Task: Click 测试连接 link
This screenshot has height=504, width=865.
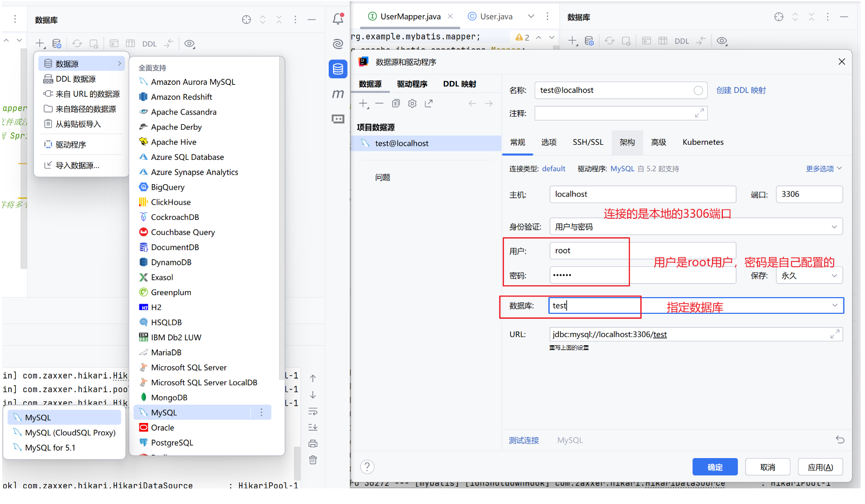Action: (x=524, y=440)
